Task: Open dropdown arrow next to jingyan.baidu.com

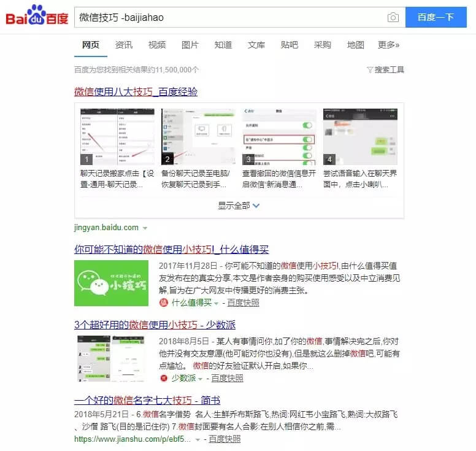Action: (x=145, y=228)
